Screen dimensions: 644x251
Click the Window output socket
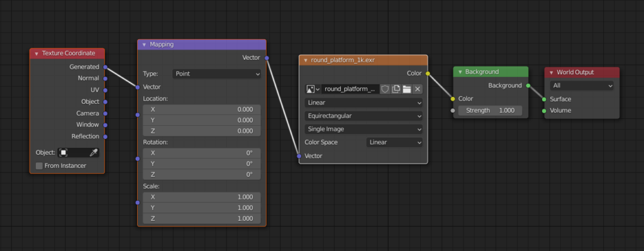(x=105, y=125)
